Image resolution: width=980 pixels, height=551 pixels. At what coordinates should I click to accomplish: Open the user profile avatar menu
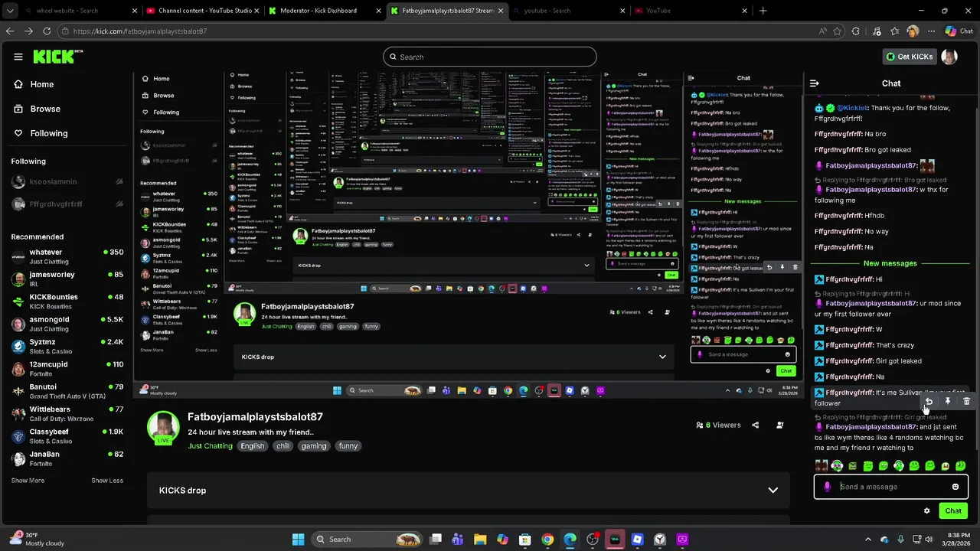949,57
